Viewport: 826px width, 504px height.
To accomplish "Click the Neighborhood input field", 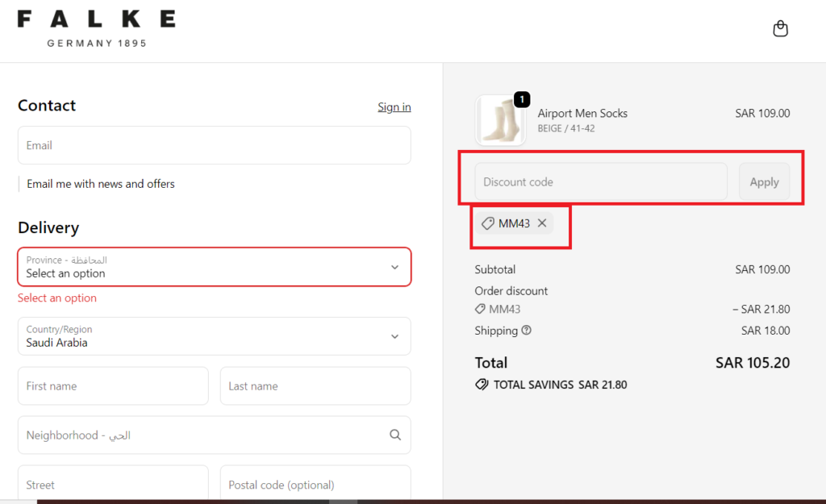I will pyautogui.click(x=215, y=435).
